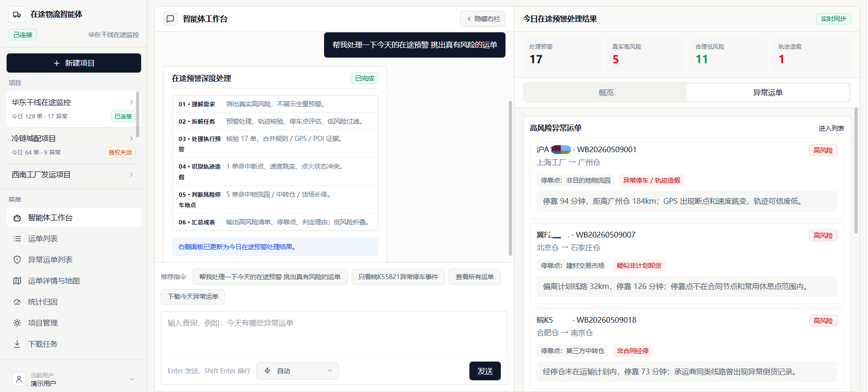Image resolution: width=868 pixels, height=392 pixels.
Task: Open 运单详情与地图 menu item
Action: [74, 281]
